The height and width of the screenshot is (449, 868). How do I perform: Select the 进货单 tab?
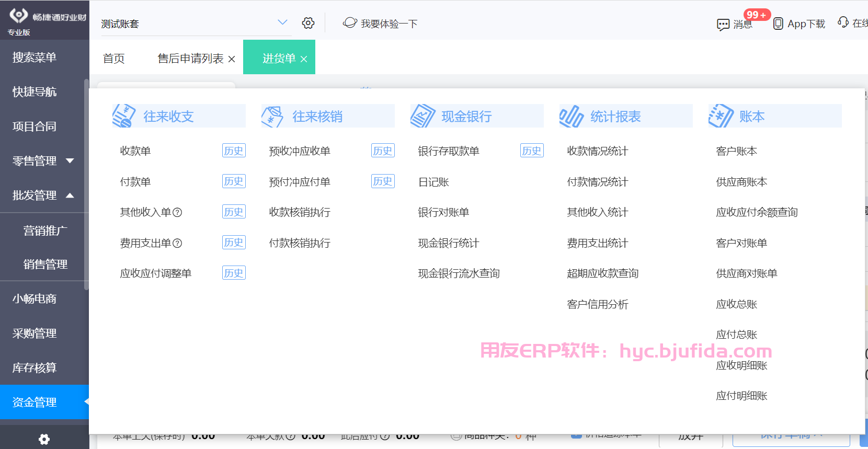pyautogui.click(x=279, y=58)
